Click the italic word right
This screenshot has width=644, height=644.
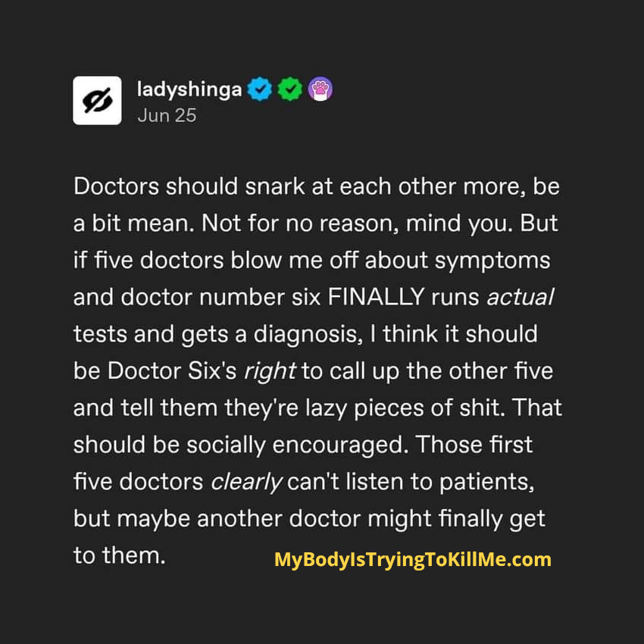pyautogui.click(x=270, y=372)
